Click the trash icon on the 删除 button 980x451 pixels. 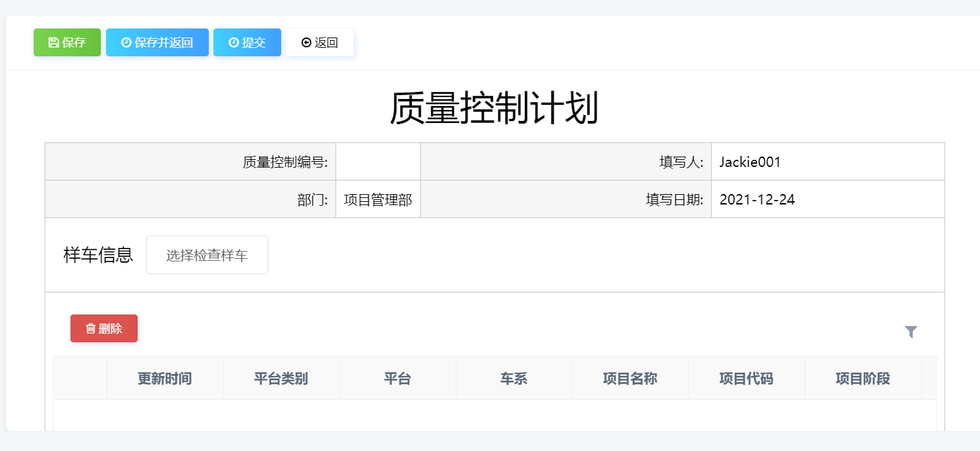coord(91,328)
